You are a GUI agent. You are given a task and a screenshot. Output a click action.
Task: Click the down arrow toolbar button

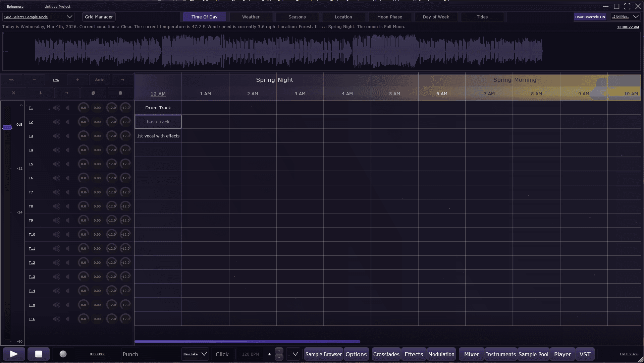coord(41,93)
